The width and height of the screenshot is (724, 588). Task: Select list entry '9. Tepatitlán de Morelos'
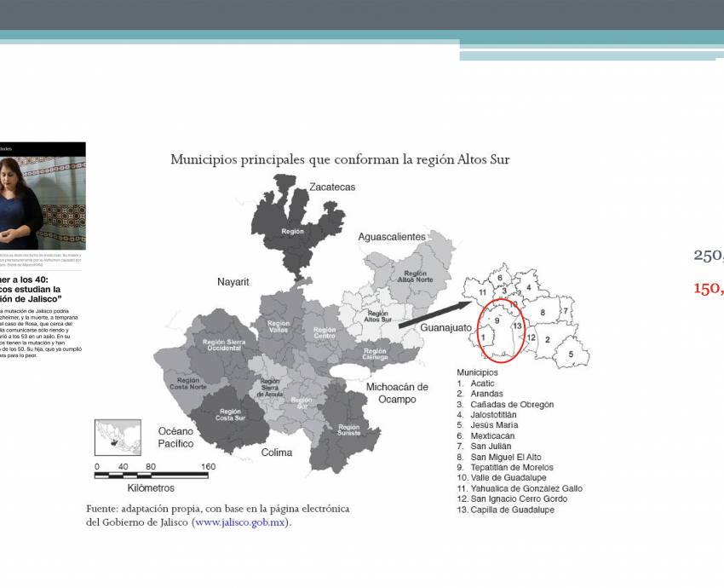505,468
